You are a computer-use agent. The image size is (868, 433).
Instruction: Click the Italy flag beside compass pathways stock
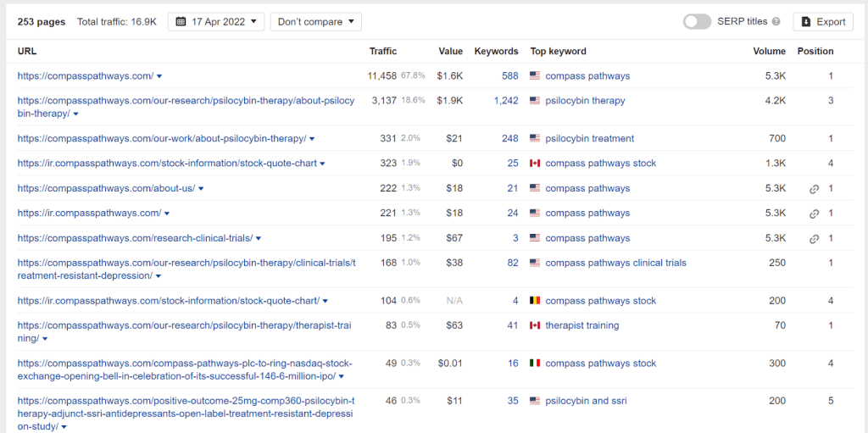point(535,364)
